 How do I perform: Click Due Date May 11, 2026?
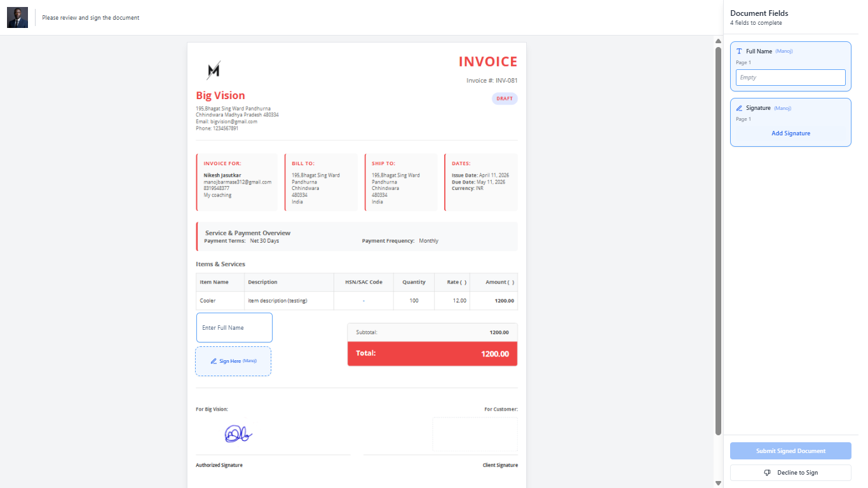coord(478,182)
